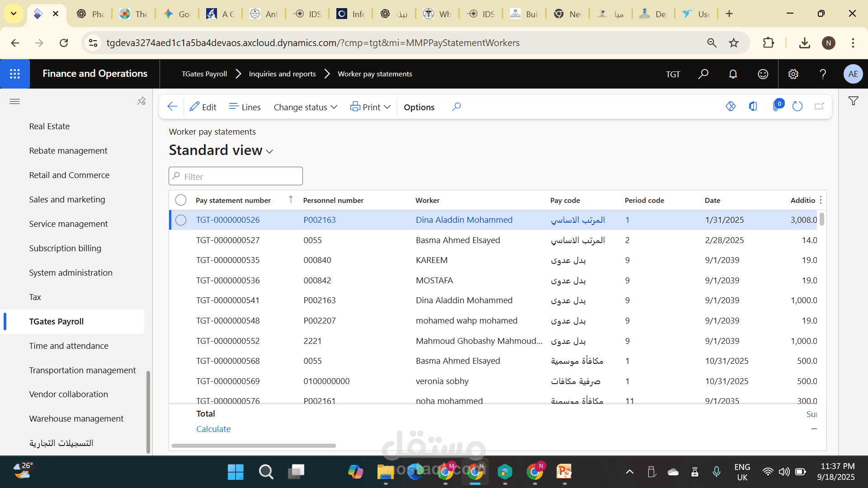Open Warehouse management module
This screenshot has height=488, width=868.
click(76, 419)
